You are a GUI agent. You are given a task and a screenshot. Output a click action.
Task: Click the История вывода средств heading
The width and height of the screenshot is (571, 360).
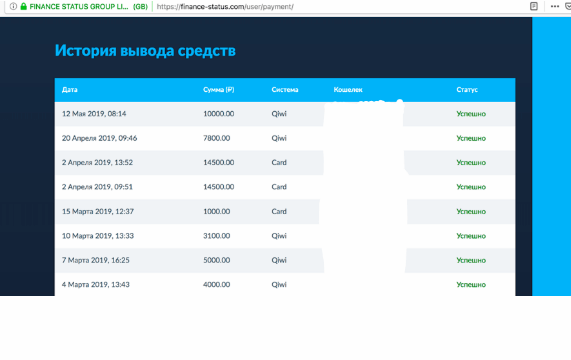tap(145, 51)
